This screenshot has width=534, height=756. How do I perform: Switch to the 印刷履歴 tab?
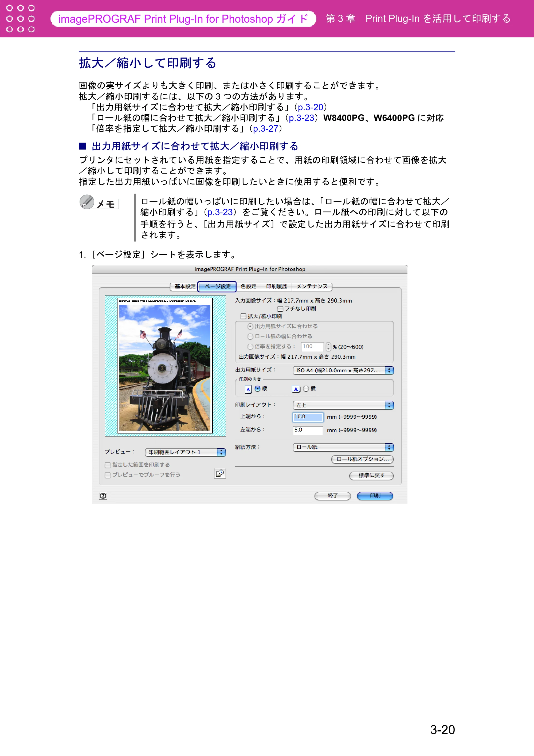(276, 287)
